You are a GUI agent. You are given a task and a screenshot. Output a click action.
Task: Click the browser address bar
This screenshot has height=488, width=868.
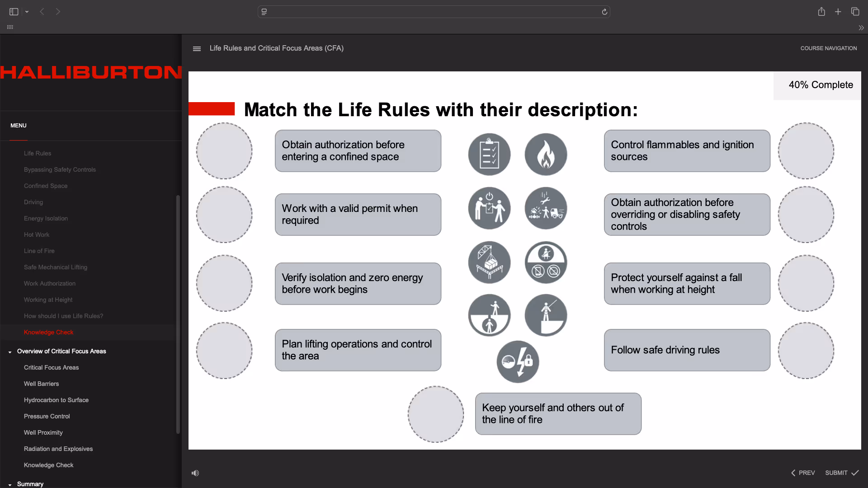point(434,12)
